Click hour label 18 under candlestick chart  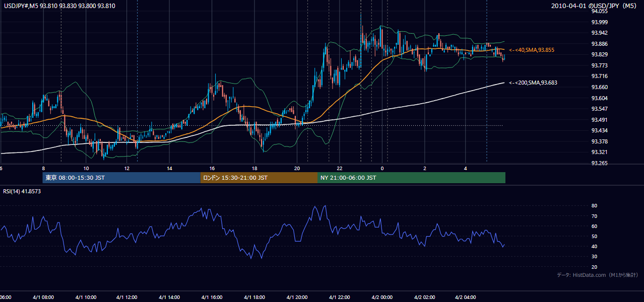click(x=254, y=168)
